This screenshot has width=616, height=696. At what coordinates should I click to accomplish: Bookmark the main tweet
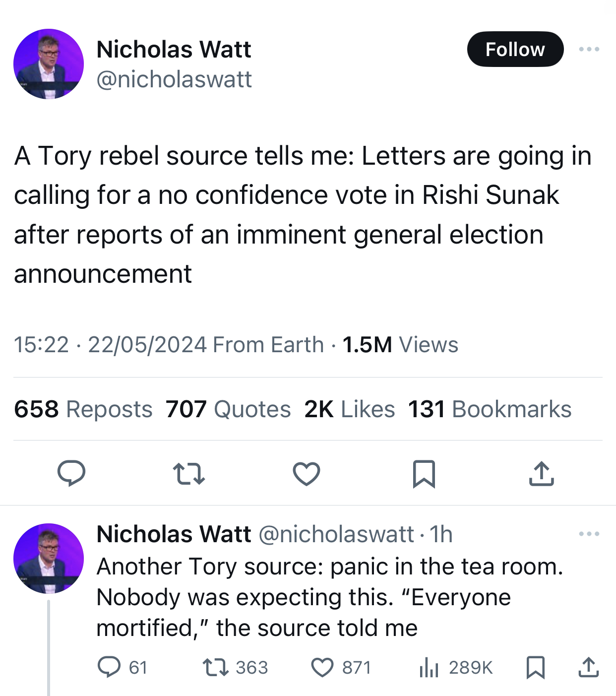click(x=424, y=473)
